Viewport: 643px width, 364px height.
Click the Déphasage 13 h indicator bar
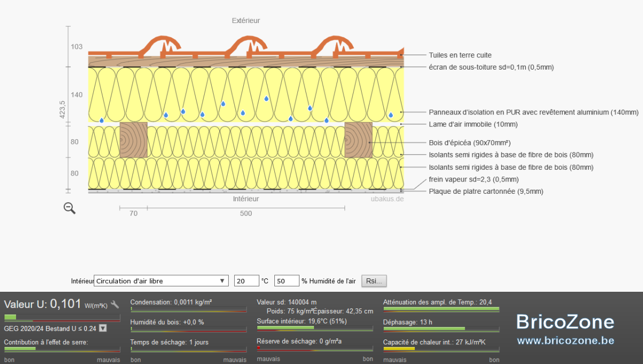click(441, 329)
